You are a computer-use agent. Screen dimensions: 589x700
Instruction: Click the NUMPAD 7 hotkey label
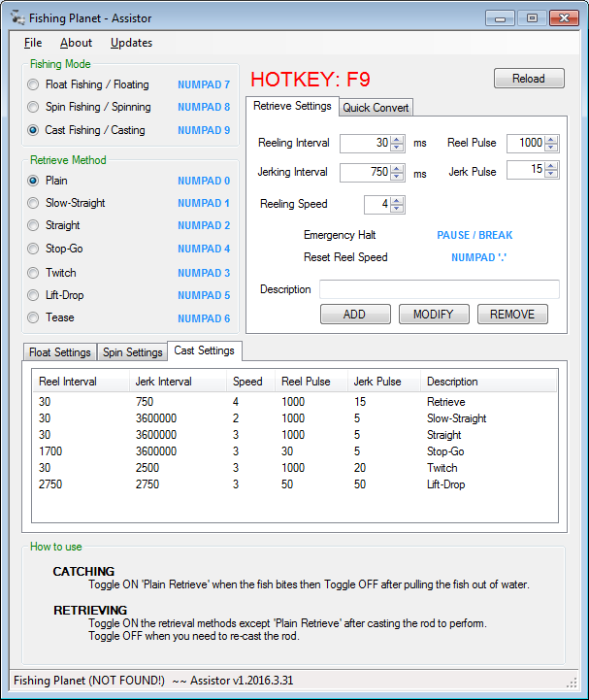[204, 84]
